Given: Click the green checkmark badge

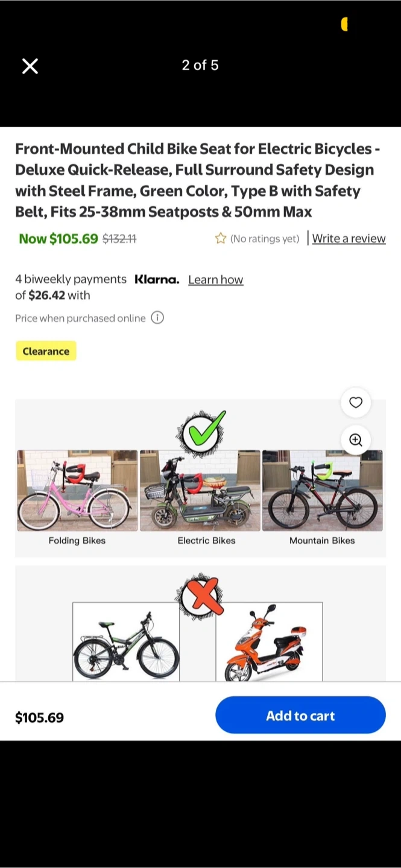Looking at the screenshot, I should tap(201, 432).
